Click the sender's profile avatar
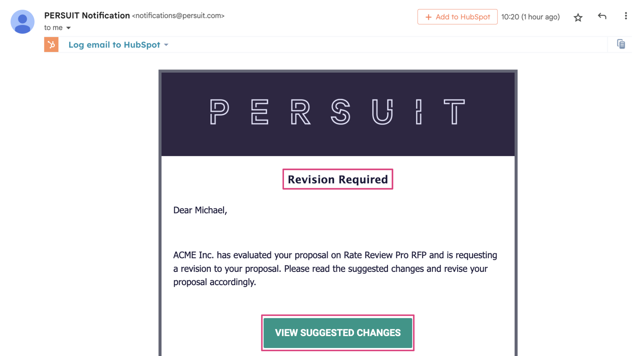The width and height of the screenshot is (644, 356). click(23, 22)
